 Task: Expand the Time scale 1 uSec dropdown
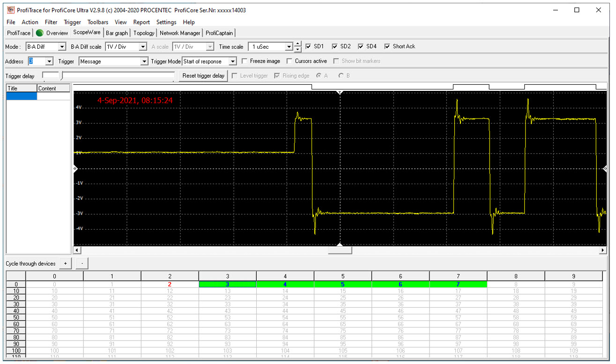click(x=289, y=47)
